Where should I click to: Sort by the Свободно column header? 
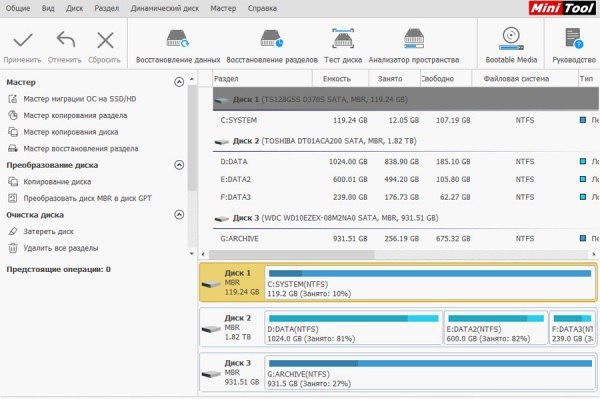[x=446, y=79]
